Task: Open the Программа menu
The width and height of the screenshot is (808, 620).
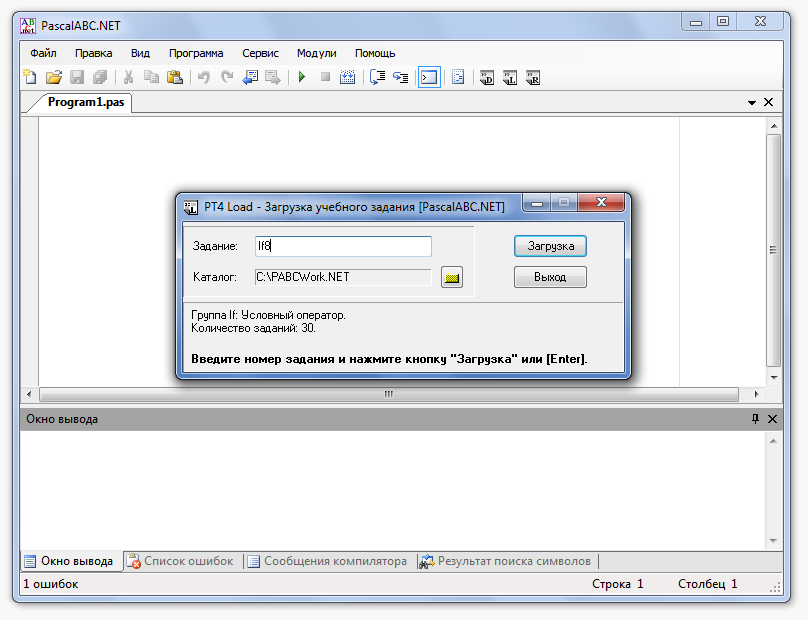Action: 196,53
